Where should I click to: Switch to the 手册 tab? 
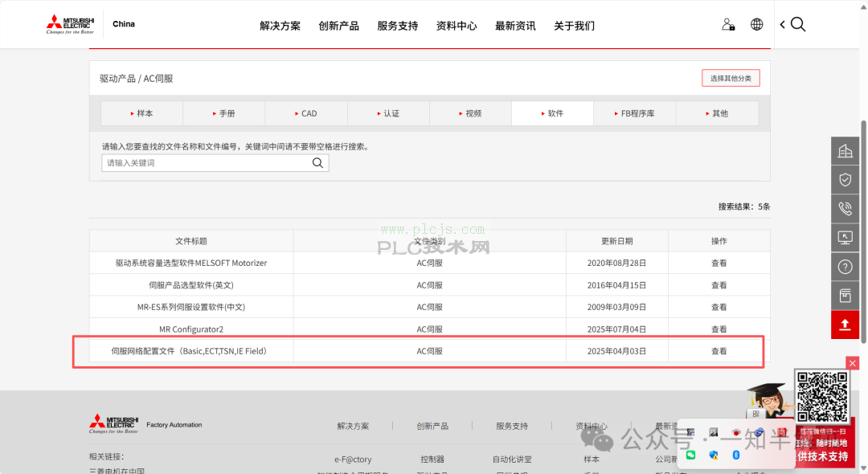(224, 113)
